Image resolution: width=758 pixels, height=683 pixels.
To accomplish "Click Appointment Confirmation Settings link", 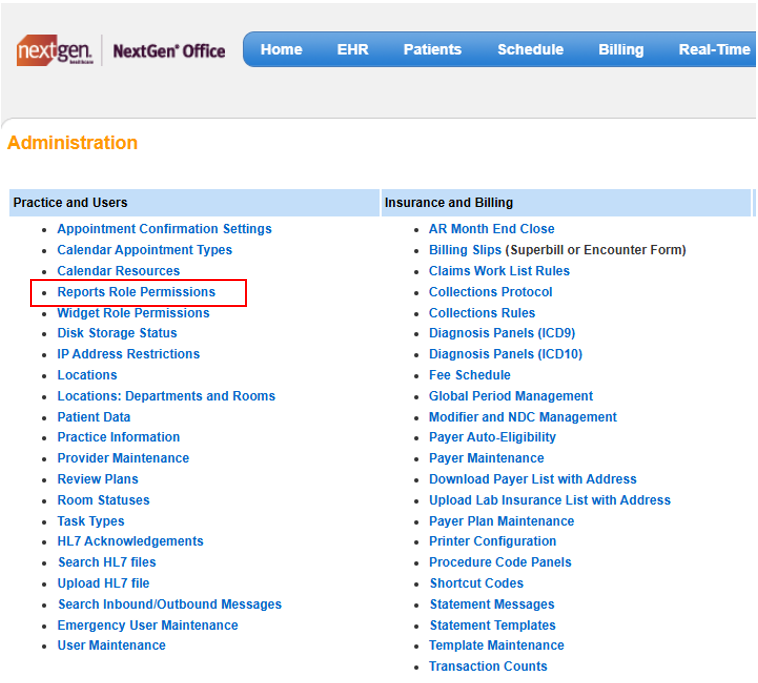I will 164,229.
